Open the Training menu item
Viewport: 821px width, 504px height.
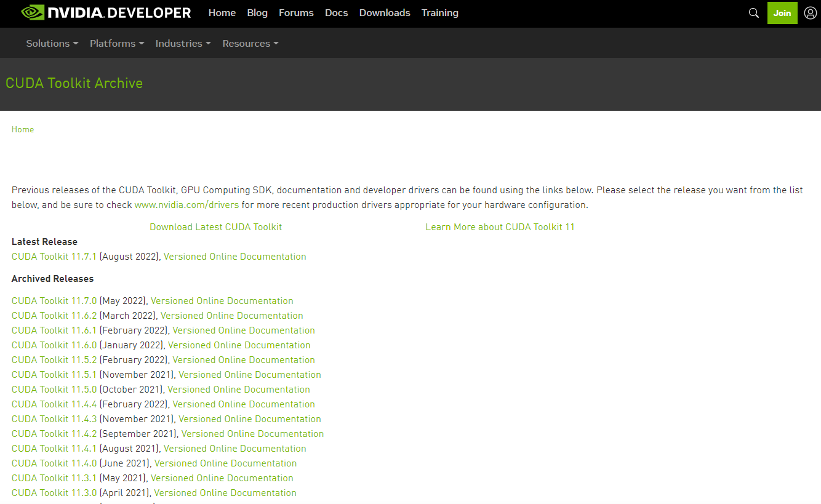tap(440, 13)
